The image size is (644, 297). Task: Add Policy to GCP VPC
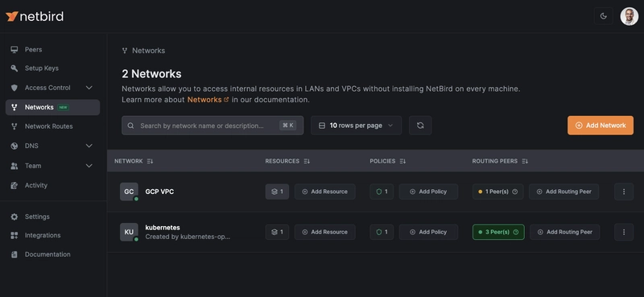coord(428,192)
